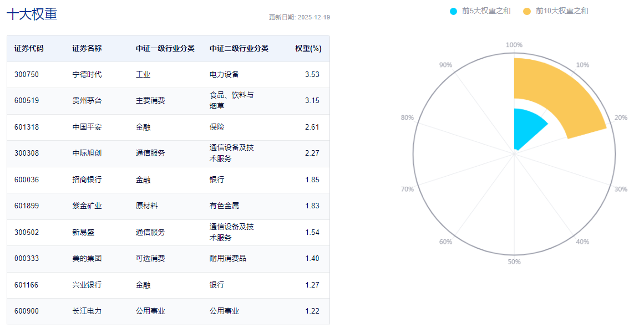Toggle the 前5大权重之和 legend label

486,11
